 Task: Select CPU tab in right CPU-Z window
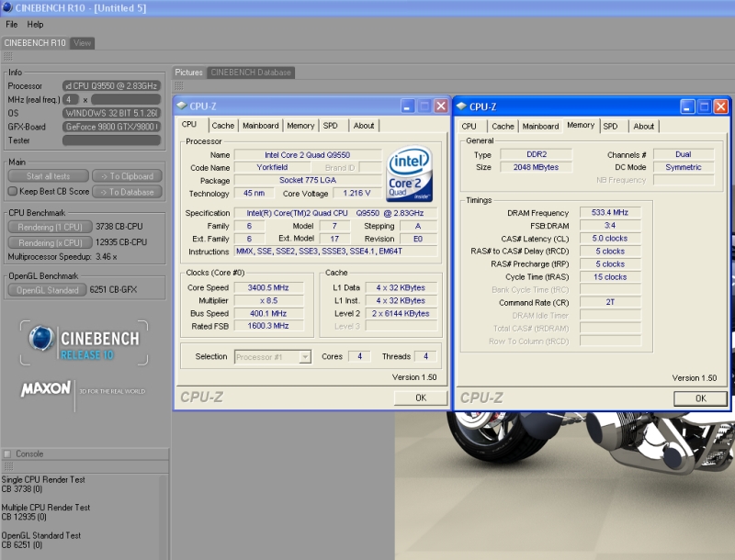pos(469,126)
